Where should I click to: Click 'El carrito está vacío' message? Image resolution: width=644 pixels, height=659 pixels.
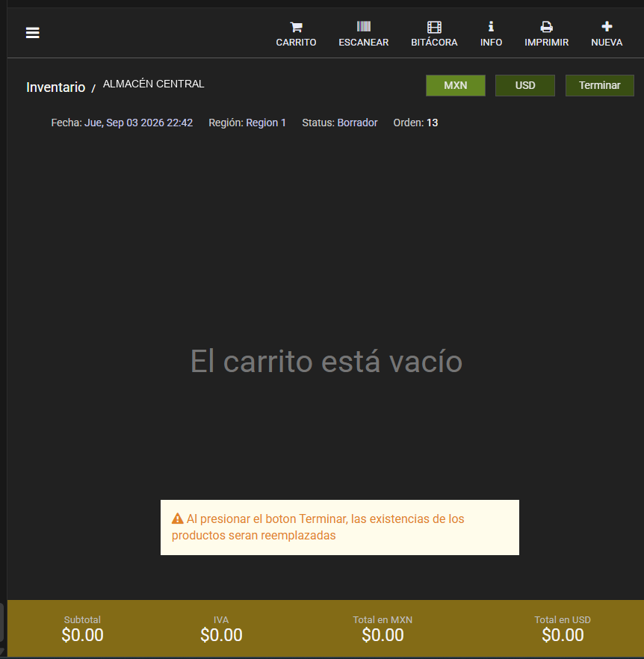point(326,361)
